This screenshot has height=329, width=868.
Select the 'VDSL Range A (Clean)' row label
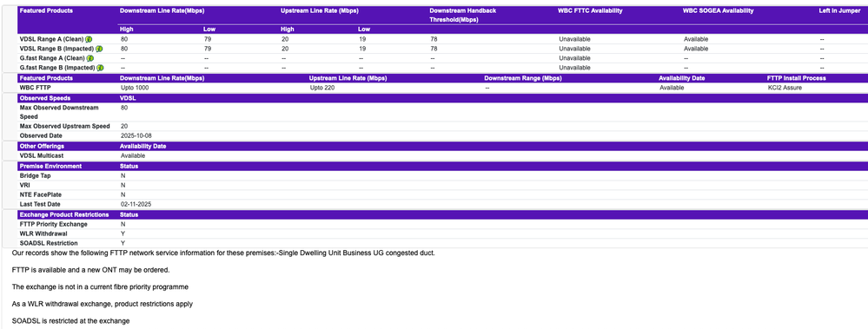(51, 39)
